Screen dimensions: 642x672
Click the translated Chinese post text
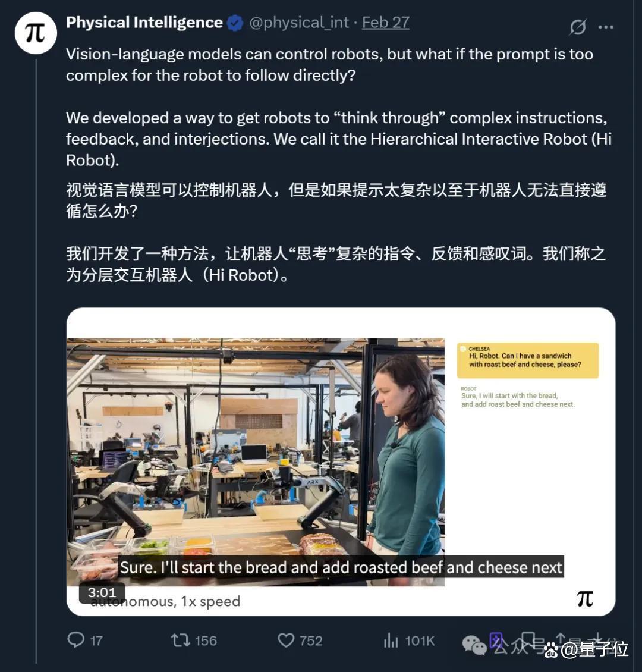(x=336, y=233)
